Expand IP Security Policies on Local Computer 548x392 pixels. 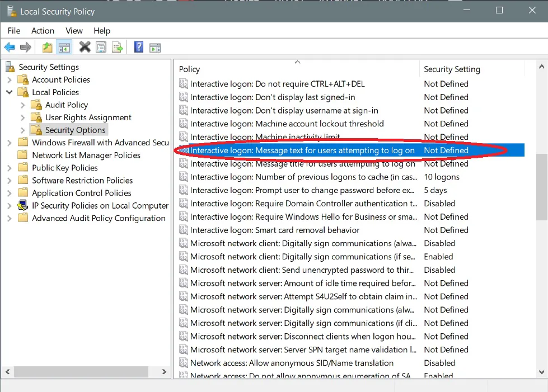pos(10,206)
